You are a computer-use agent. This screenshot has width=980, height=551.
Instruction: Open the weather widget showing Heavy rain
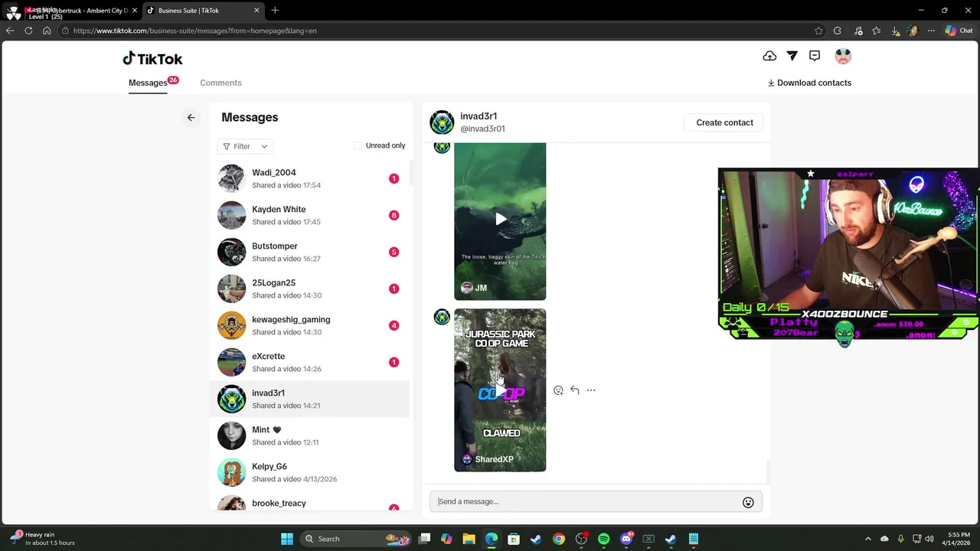click(42, 539)
